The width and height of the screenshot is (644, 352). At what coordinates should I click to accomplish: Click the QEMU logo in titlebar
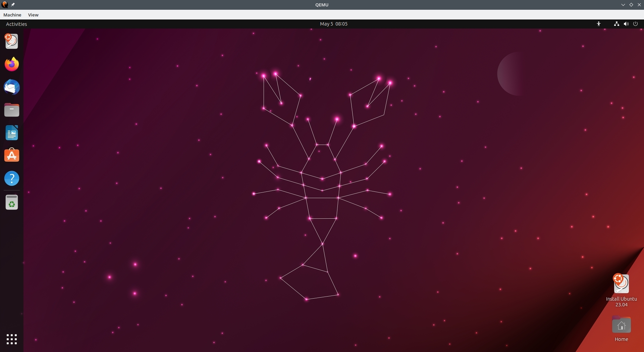coord(5,5)
